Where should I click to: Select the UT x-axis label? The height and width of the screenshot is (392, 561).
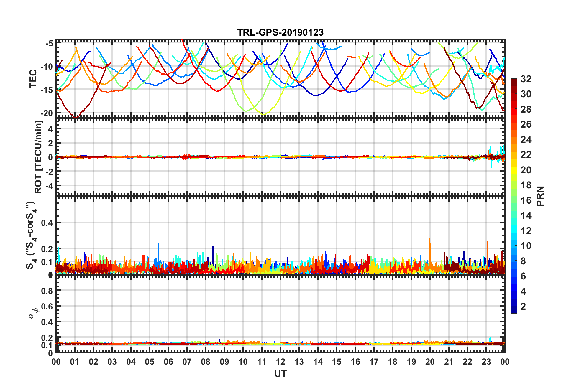[280, 374]
